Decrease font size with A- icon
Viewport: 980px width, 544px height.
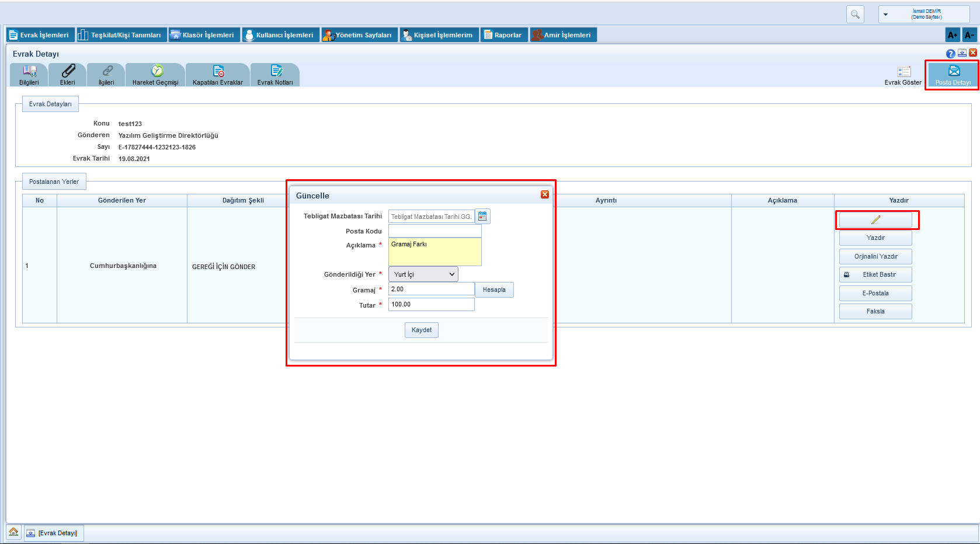pyautogui.click(x=969, y=35)
